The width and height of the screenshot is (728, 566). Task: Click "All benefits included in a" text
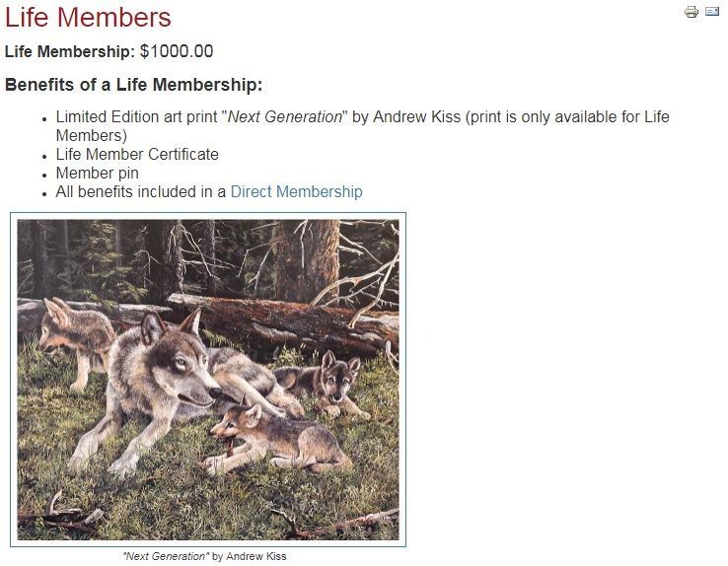(141, 192)
